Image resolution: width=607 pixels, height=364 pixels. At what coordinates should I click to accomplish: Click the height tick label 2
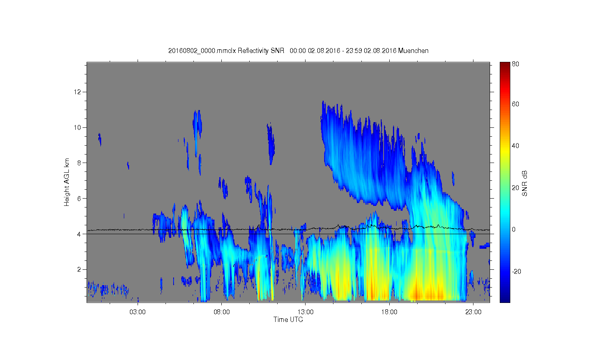coord(80,269)
